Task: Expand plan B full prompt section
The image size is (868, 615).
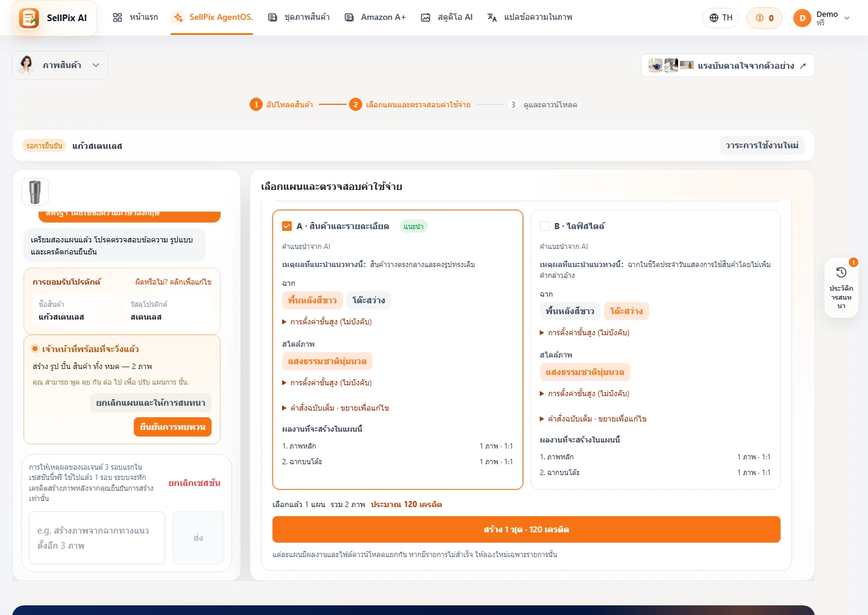Action: coord(593,419)
